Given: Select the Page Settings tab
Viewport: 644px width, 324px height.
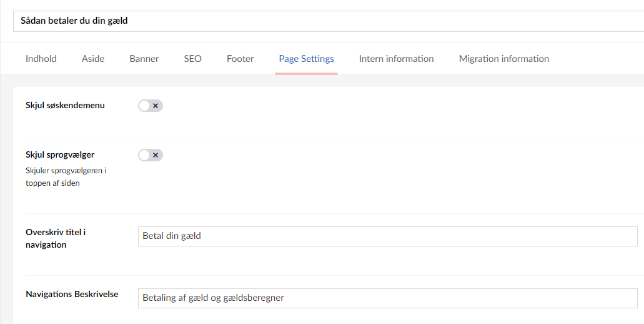Looking at the screenshot, I should [x=306, y=59].
